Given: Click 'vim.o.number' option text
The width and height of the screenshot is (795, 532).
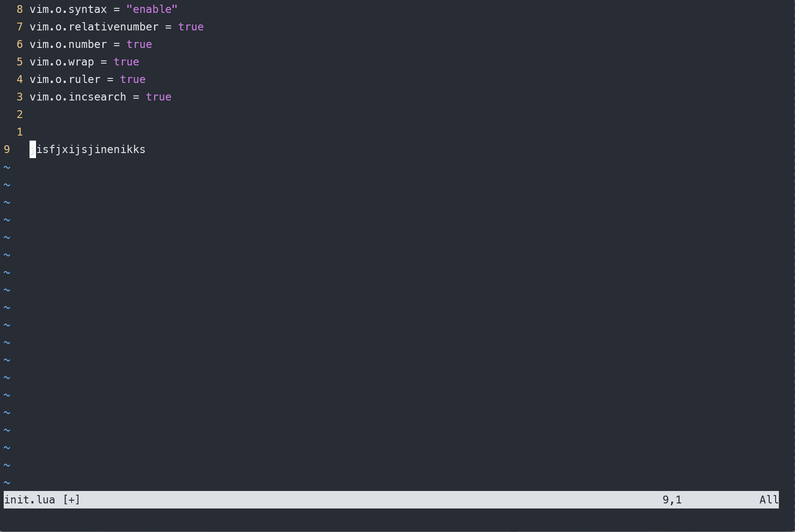Looking at the screenshot, I should pos(68,44).
